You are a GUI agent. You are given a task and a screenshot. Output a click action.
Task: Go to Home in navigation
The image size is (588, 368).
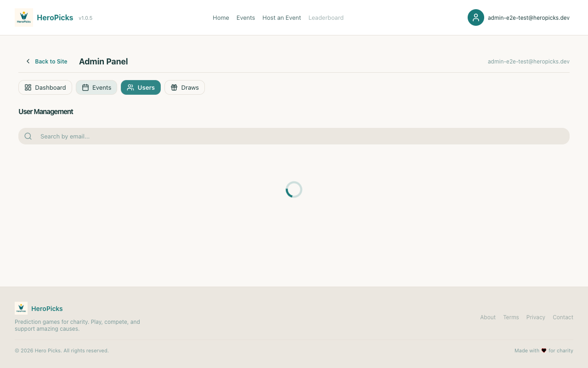pos(220,17)
